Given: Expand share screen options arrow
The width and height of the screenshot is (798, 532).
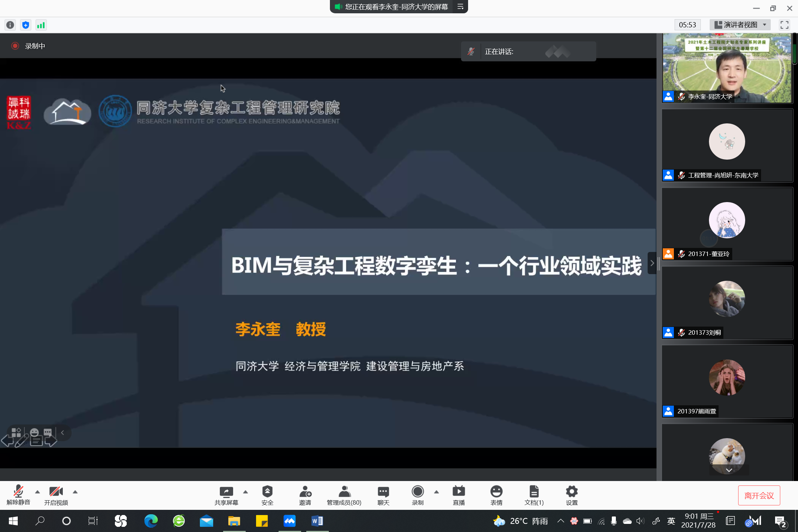Looking at the screenshot, I should (x=245, y=492).
